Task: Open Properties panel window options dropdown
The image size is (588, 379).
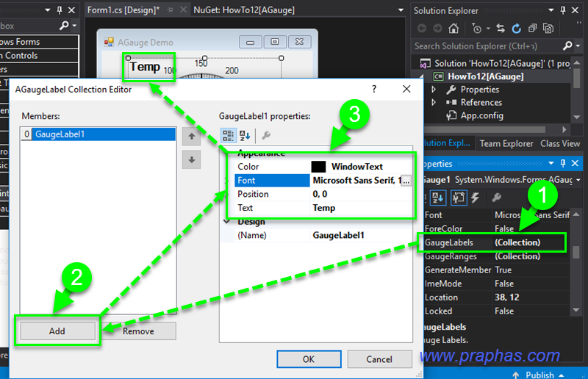Action: coord(551,163)
